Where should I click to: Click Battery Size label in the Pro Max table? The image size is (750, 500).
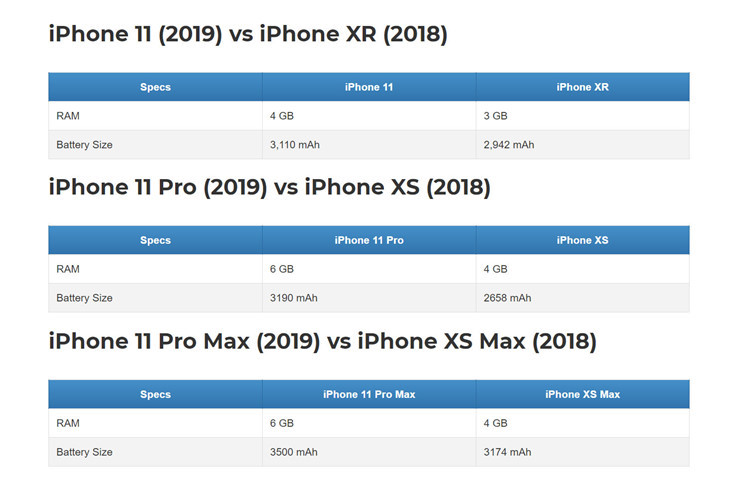84,452
